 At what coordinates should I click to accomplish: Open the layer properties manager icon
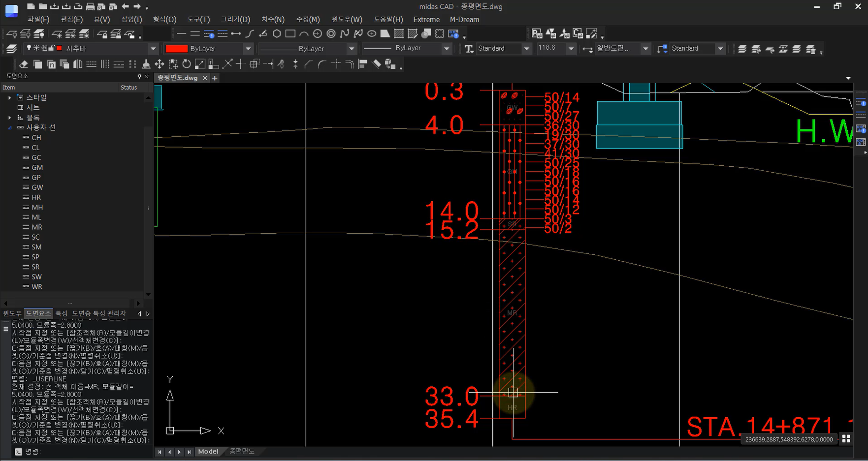(12, 49)
